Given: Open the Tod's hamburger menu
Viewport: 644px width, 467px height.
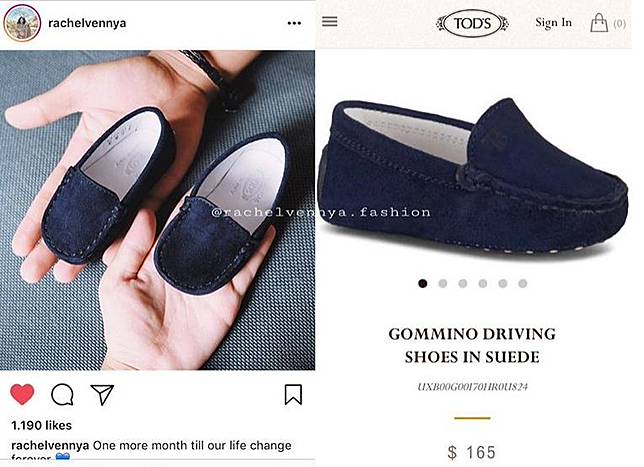Looking at the screenshot, I should pos(330,22).
